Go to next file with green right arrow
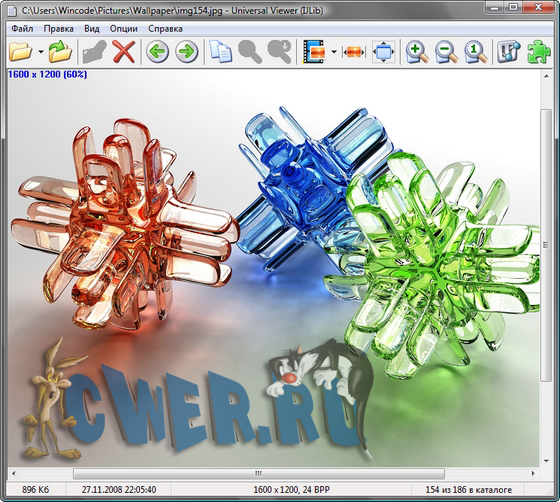 (x=186, y=52)
